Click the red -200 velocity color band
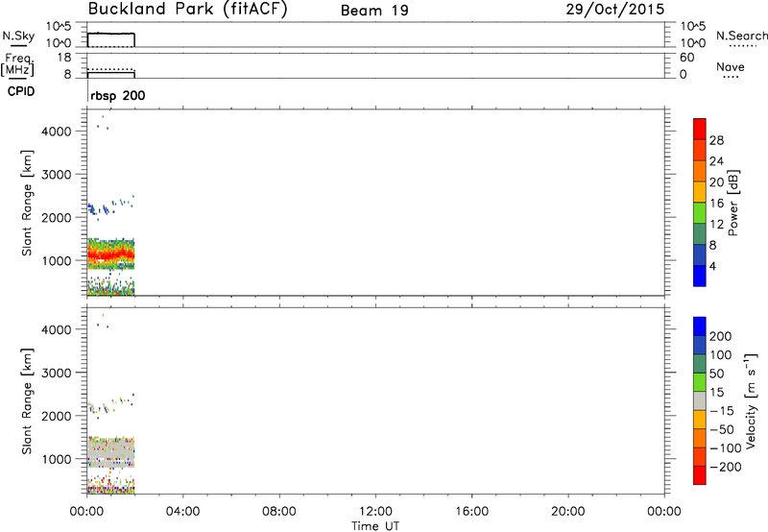This screenshot has height=532, width=768. pyautogui.click(x=700, y=475)
